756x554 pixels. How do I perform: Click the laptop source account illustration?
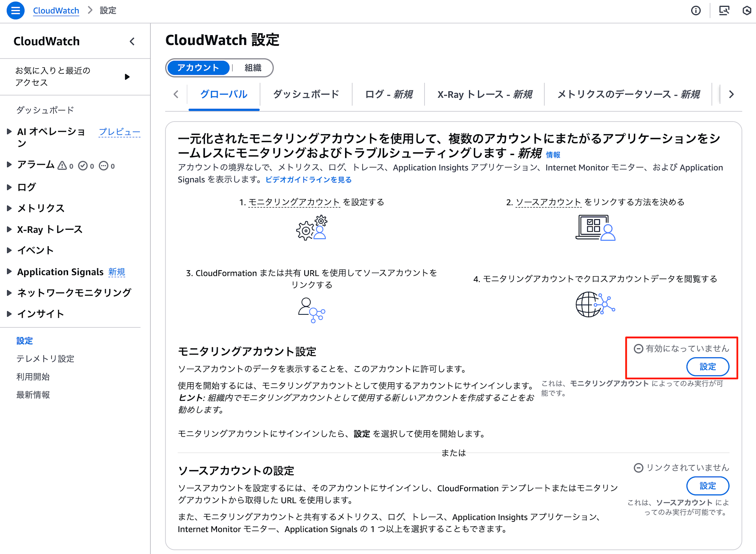pos(595,227)
